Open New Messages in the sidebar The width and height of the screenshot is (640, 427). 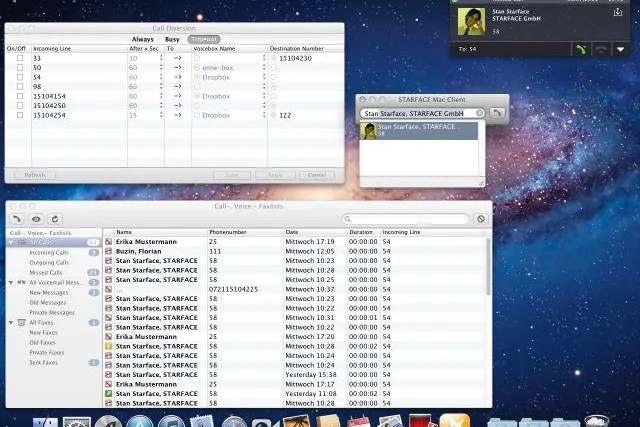49,293
